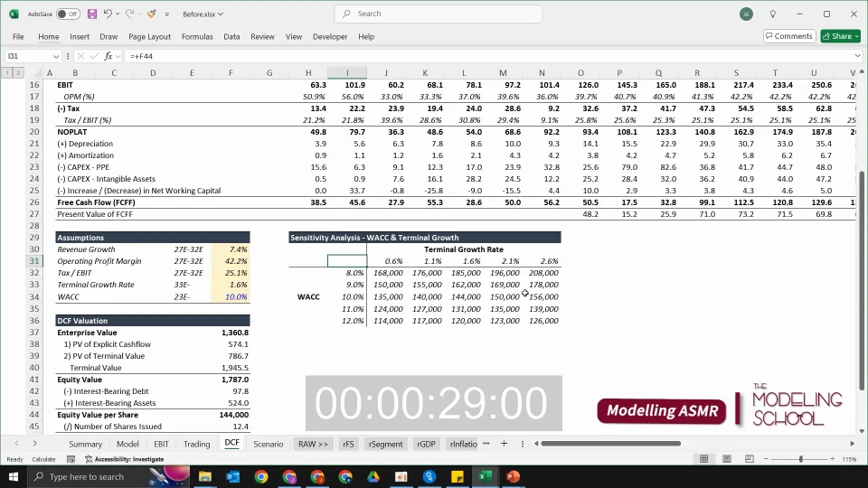Switch to Page Layout view icon
Image resolution: width=868 pixels, height=488 pixels.
[x=727, y=459]
